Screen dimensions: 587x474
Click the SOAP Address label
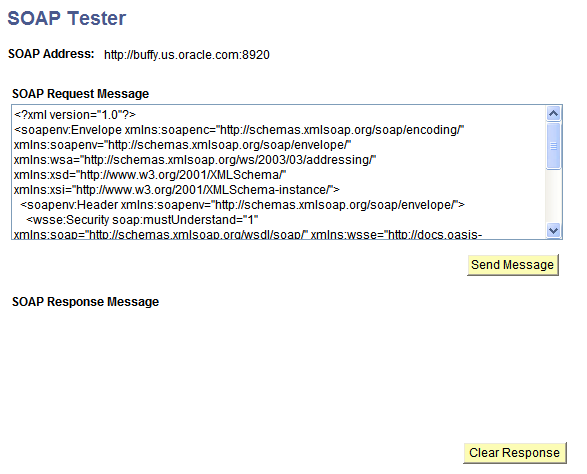point(51,54)
